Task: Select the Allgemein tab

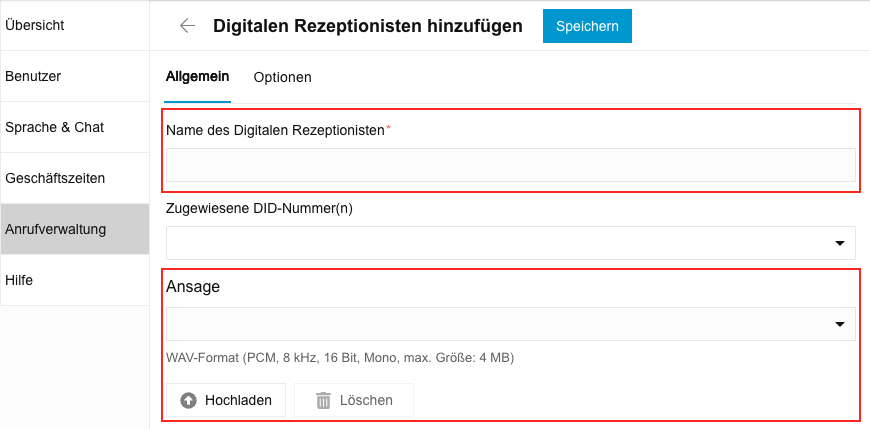Action: click(x=197, y=77)
